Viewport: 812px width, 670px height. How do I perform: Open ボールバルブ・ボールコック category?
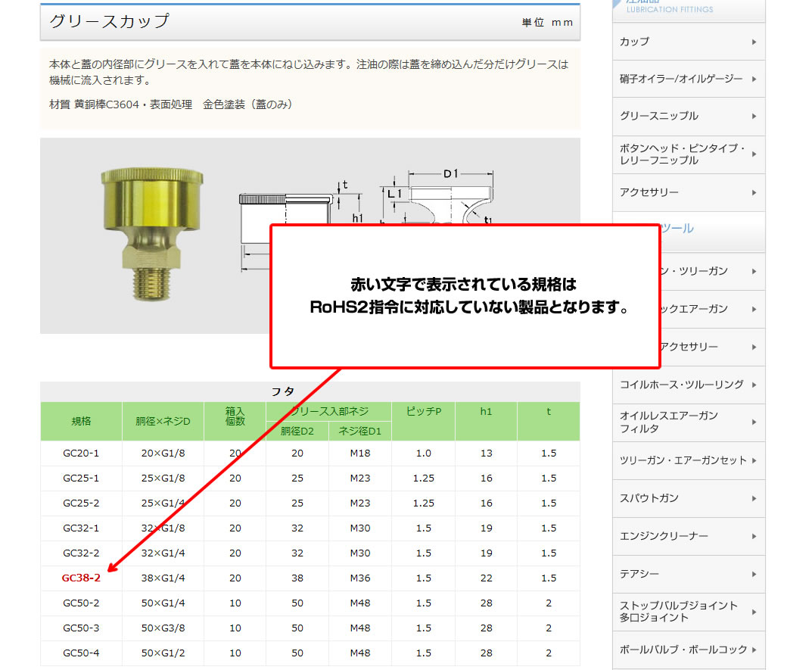click(x=688, y=650)
